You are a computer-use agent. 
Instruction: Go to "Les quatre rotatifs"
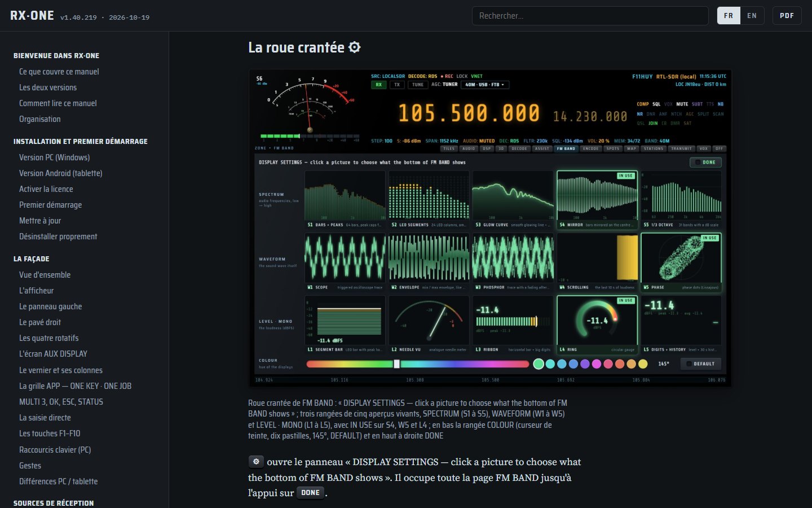[49, 338]
